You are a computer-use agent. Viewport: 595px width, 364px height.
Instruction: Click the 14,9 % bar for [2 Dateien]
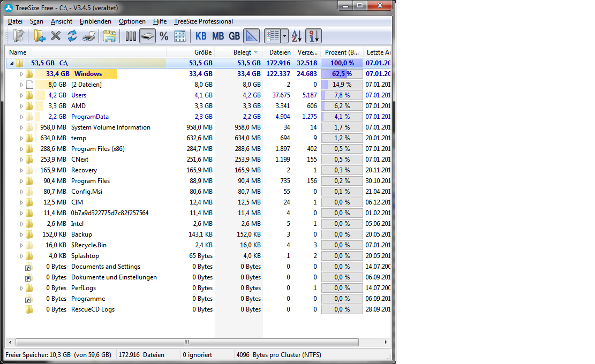click(x=342, y=85)
